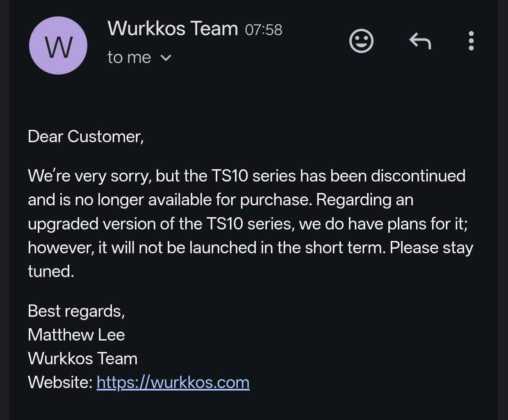Tap the purple W sender avatar
508x420 pixels.
click(58, 45)
